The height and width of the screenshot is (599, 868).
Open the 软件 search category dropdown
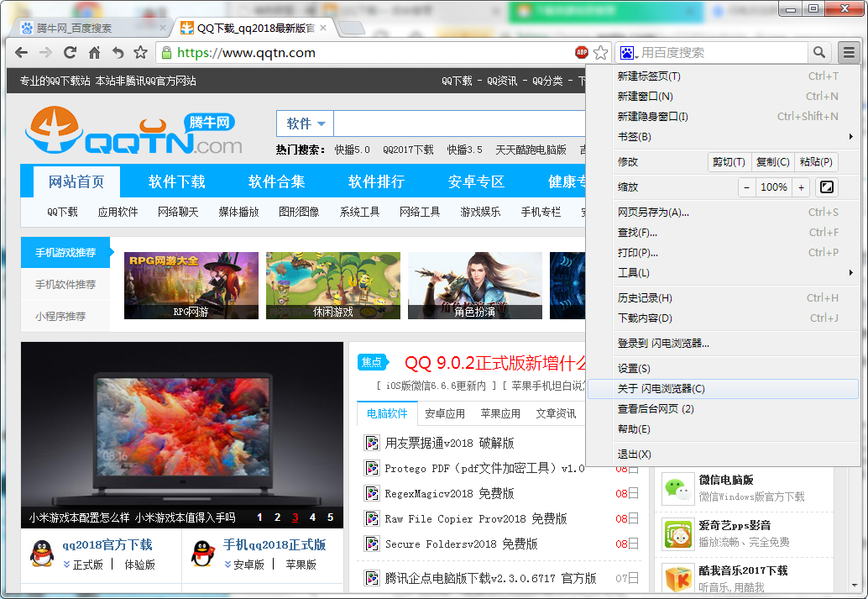coord(305,123)
